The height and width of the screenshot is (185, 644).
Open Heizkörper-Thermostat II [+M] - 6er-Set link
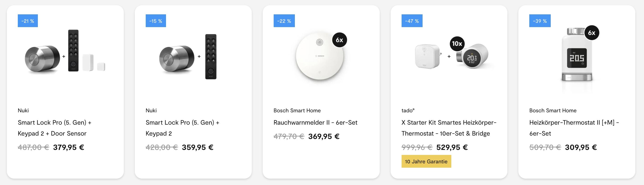(x=574, y=128)
